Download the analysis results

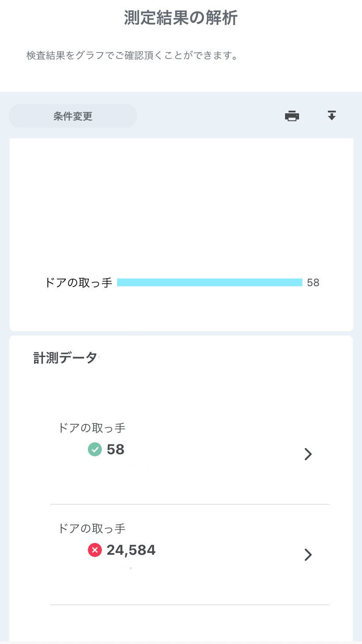click(x=332, y=115)
